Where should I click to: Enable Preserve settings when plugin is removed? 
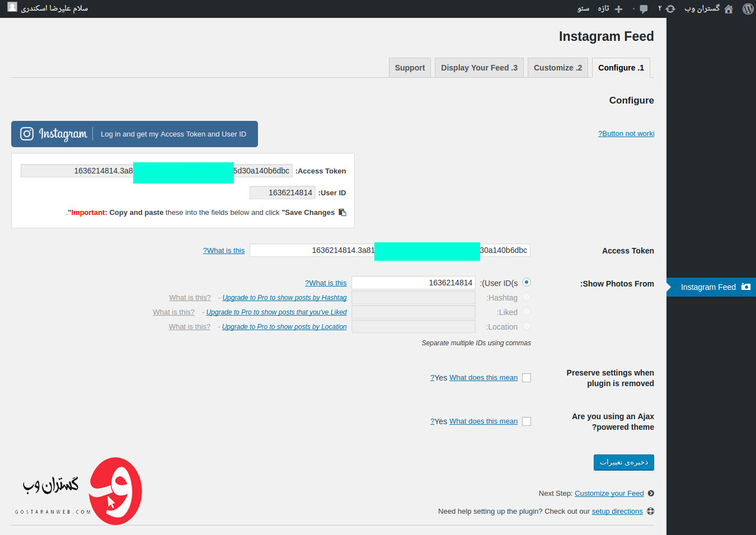(527, 378)
